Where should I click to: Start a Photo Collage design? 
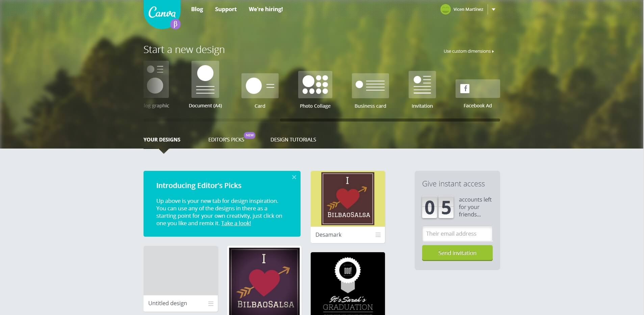[315, 84]
